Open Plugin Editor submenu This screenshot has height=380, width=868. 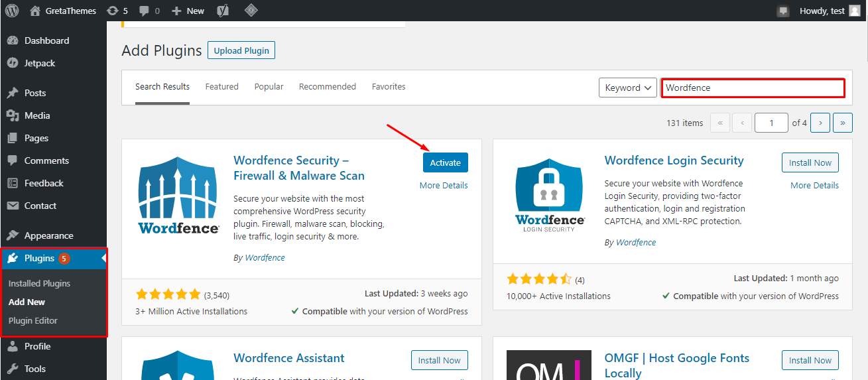[33, 320]
